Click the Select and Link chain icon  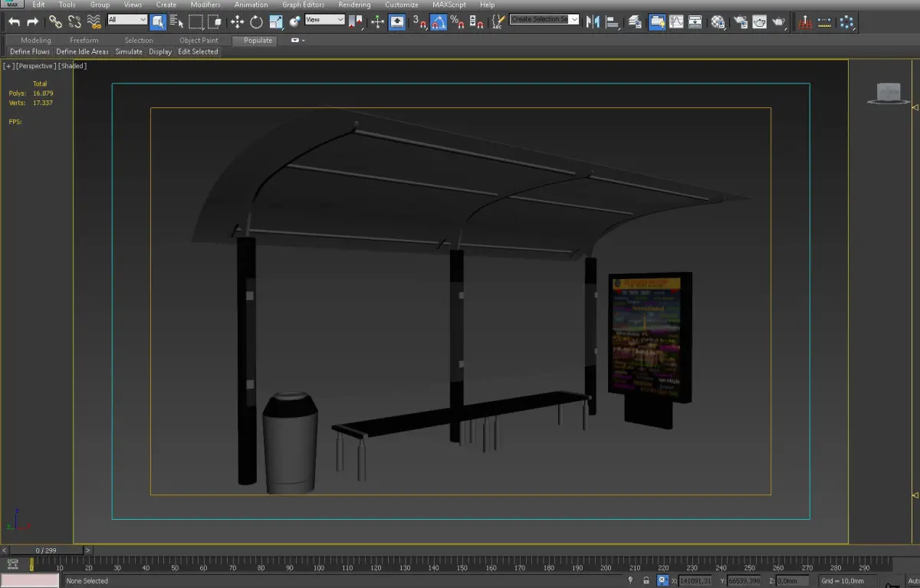point(56,22)
